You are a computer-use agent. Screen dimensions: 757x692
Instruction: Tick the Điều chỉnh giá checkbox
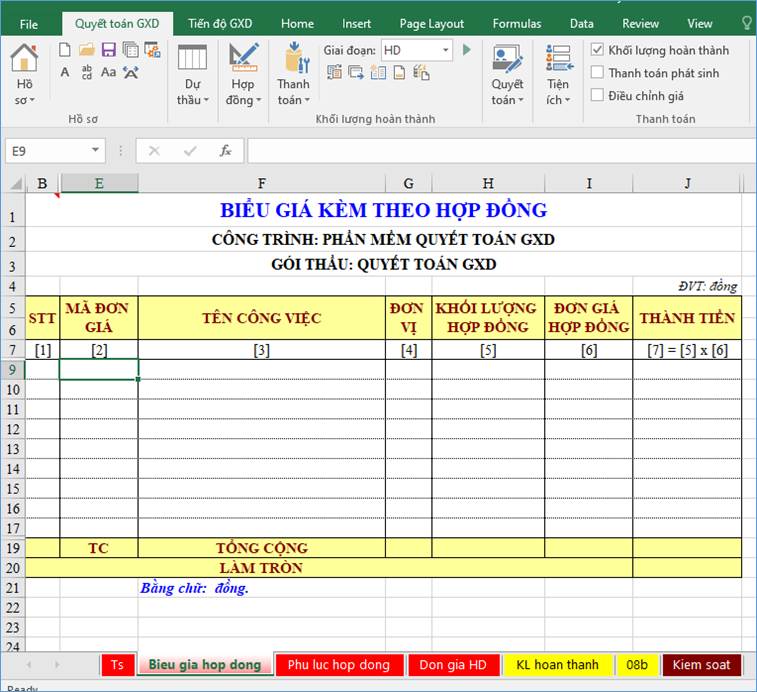598,96
